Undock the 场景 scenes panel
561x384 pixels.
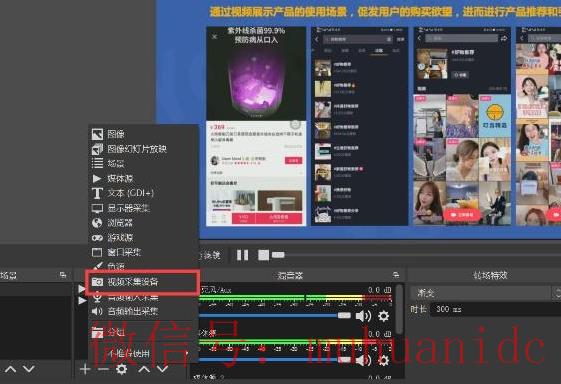click(63, 275)
